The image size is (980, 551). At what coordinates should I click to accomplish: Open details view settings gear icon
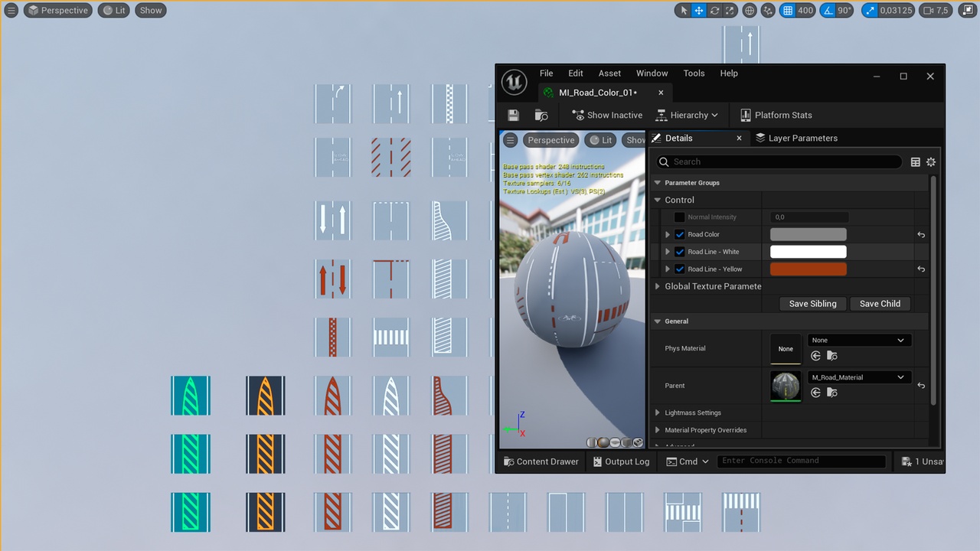[x=931, y=162]
